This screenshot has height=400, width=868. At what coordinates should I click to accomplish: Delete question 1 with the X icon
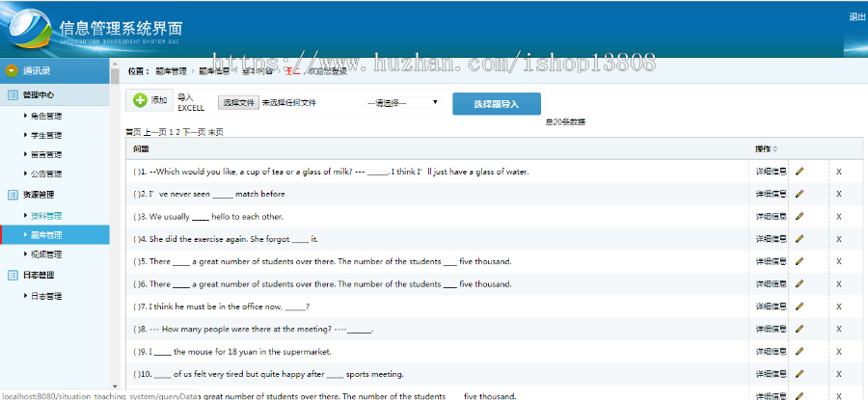(839, 172)
